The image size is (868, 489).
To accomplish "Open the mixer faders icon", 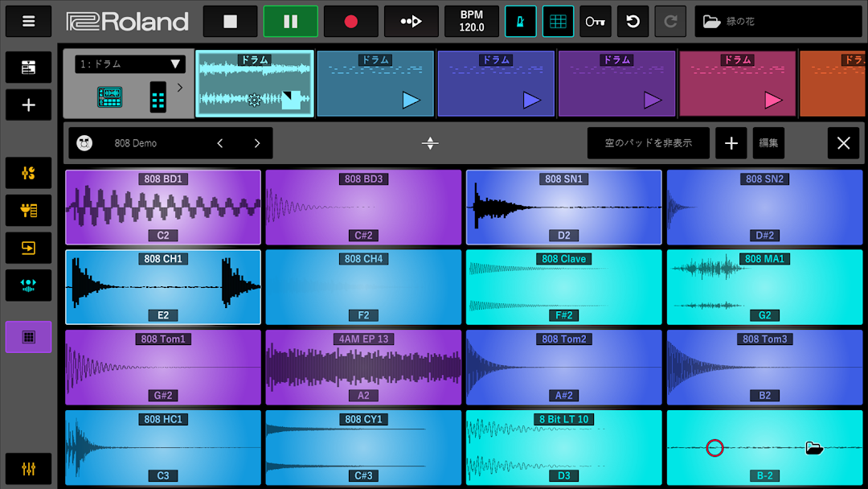I will pyautogui.click(x=28, y=469).
